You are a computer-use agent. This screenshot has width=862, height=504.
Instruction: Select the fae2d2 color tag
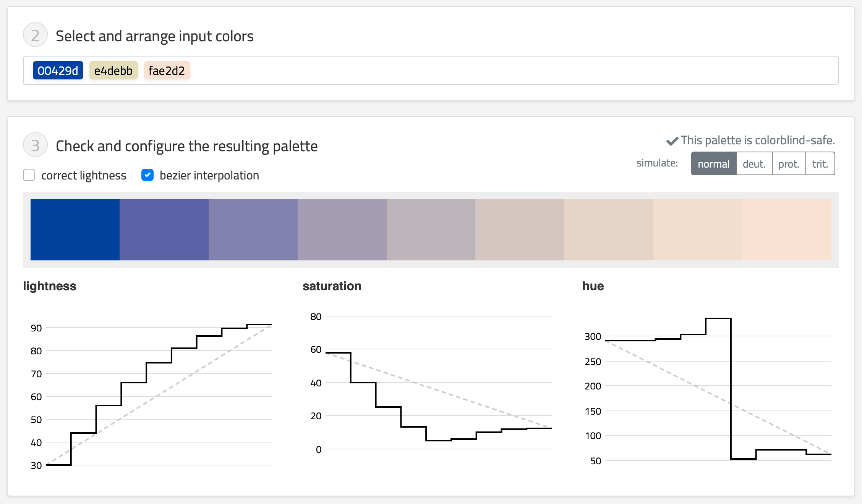[167, 71]
